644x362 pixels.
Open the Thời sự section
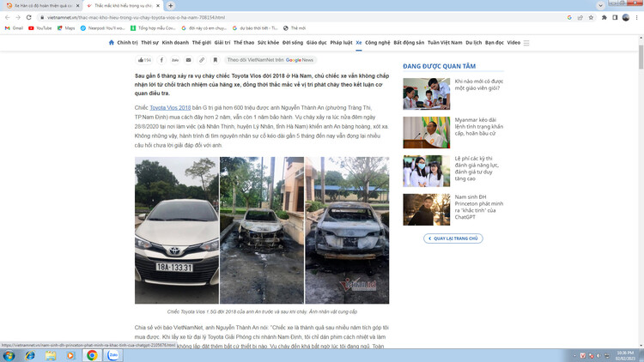coord(149,43)
